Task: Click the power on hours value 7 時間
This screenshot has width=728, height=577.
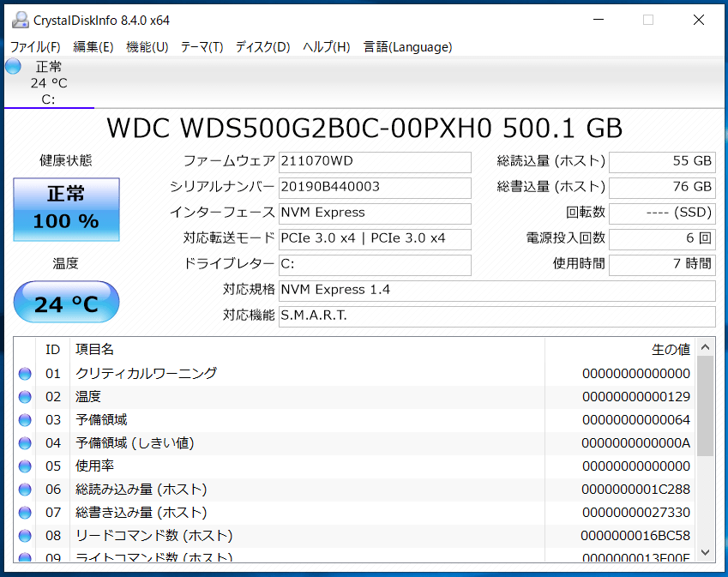Action: click(662, 265)
